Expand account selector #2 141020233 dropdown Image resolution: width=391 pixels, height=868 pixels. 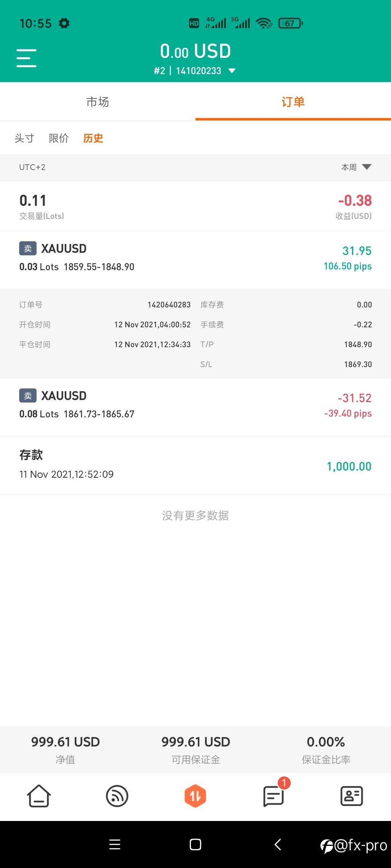[x=195, y=71]
